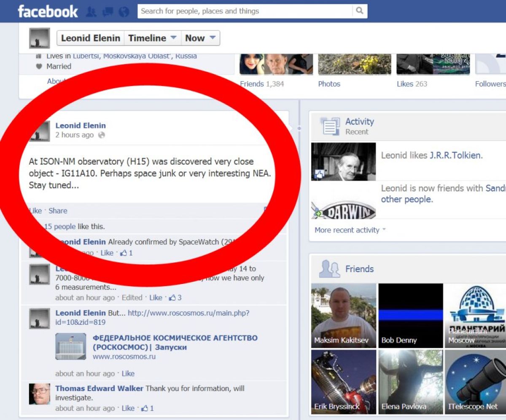Expand More recent activity
The width and height of the screenshot is (506, 420).
point(350,230)
